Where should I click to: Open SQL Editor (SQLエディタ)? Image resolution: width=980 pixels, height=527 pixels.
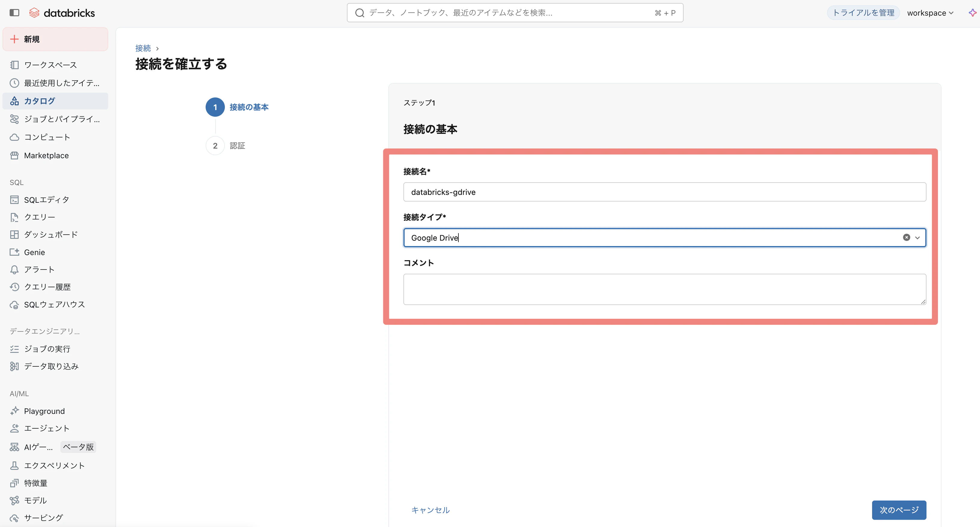[46, 199]
